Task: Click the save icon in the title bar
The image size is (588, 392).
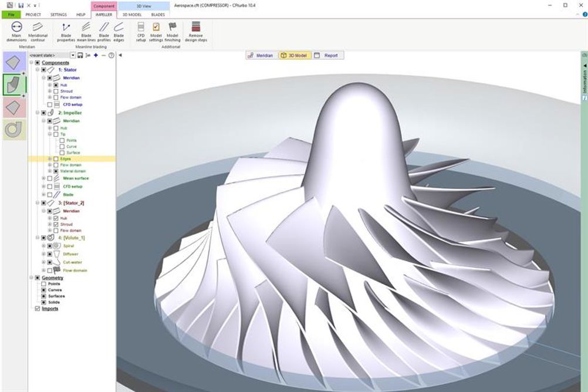Action: tap(21, 6)
